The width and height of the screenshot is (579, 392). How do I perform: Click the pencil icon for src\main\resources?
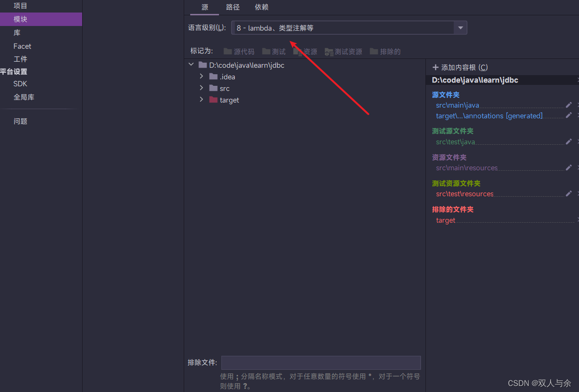pos(569,167)
